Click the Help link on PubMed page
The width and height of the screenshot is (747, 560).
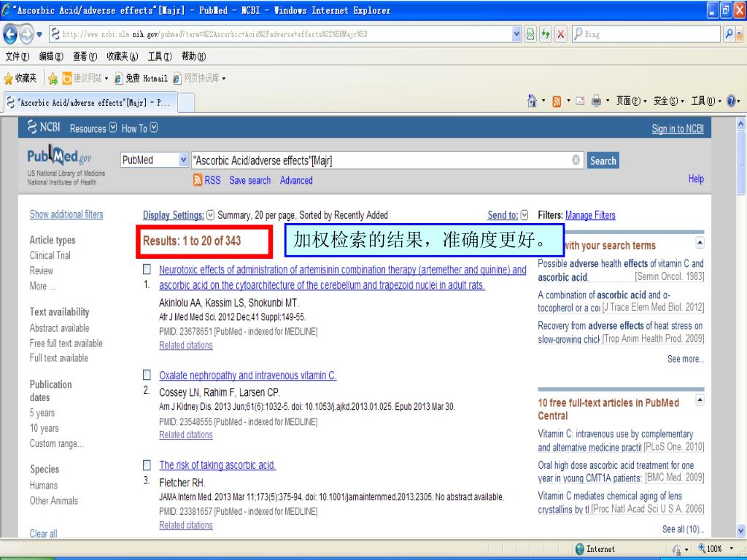696,179
